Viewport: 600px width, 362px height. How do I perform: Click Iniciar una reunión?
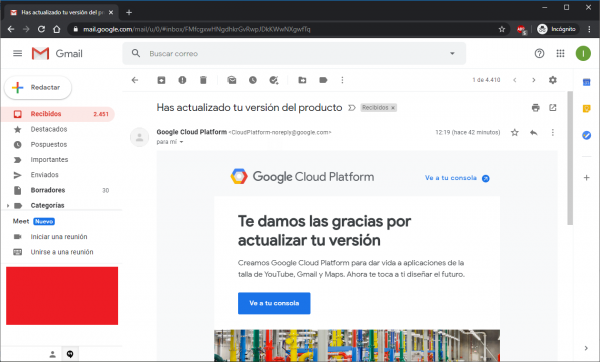pos(59,237)
